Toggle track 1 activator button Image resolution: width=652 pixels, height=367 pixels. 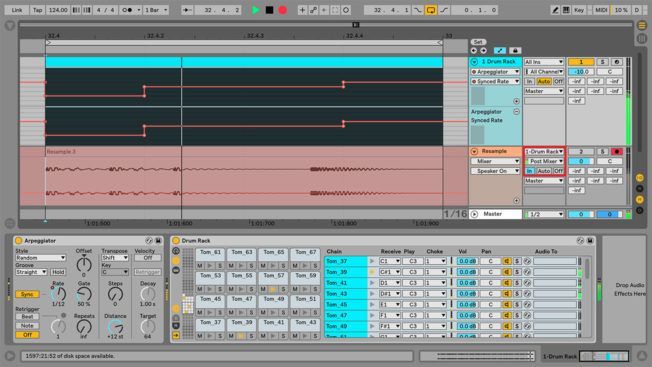pos(581,62)
